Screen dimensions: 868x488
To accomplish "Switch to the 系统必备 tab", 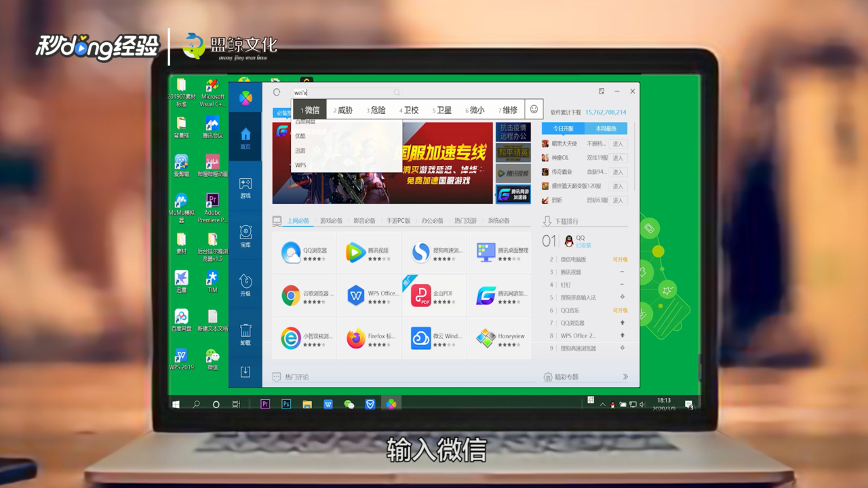I will coord(498,221).
